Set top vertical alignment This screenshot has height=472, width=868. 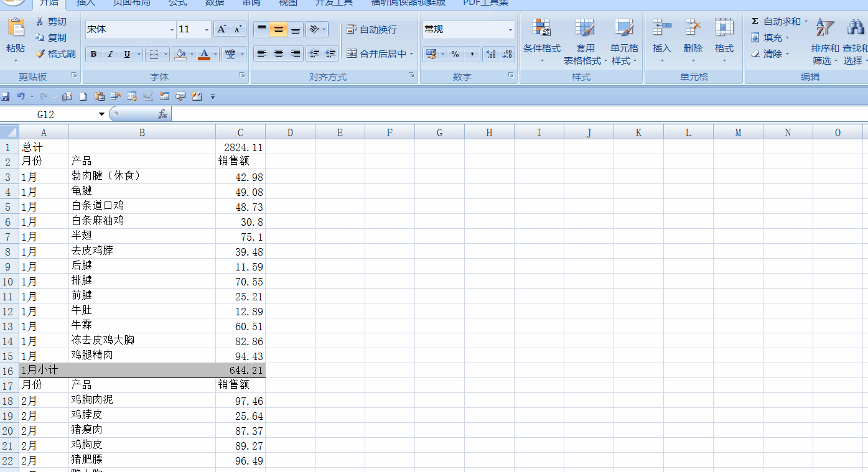262,29
